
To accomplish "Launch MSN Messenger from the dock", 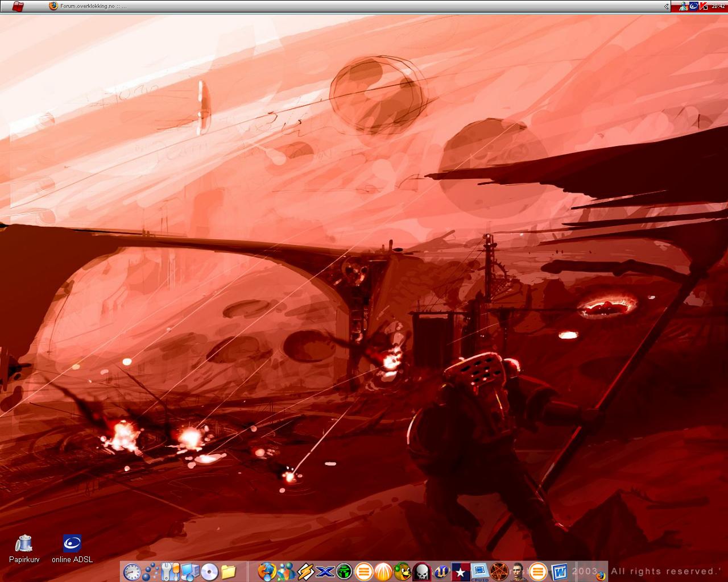I will pyautogui.click(x=286, y=571).
